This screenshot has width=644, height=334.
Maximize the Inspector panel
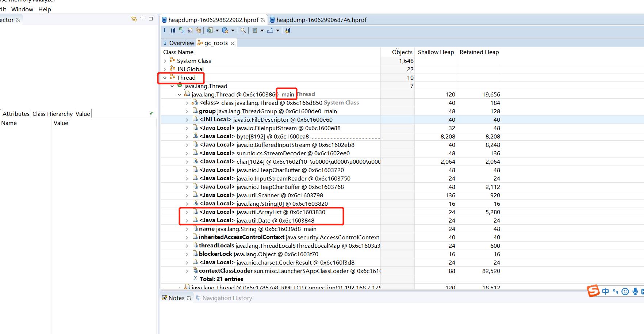tap(150, 18)
